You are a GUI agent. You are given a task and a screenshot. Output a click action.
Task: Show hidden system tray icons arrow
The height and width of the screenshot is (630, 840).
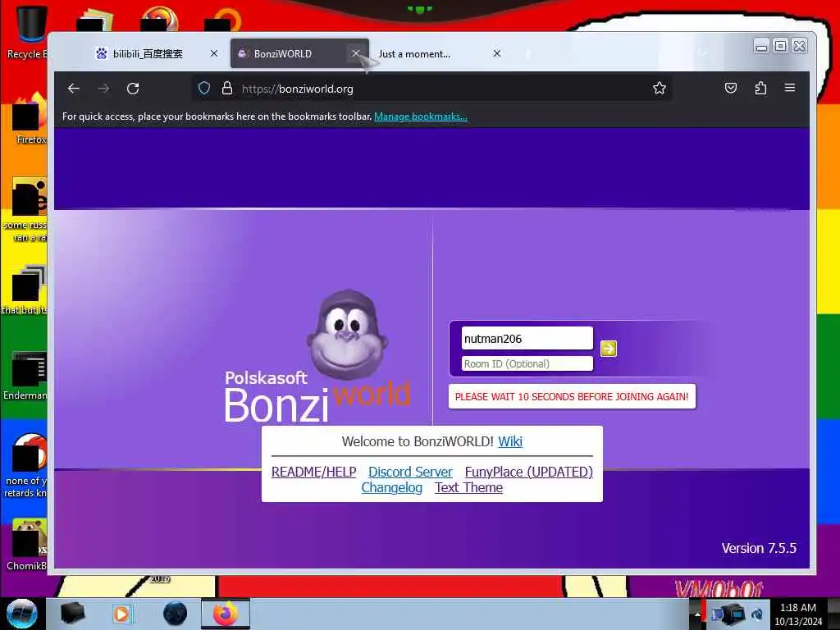pos(697,614)
